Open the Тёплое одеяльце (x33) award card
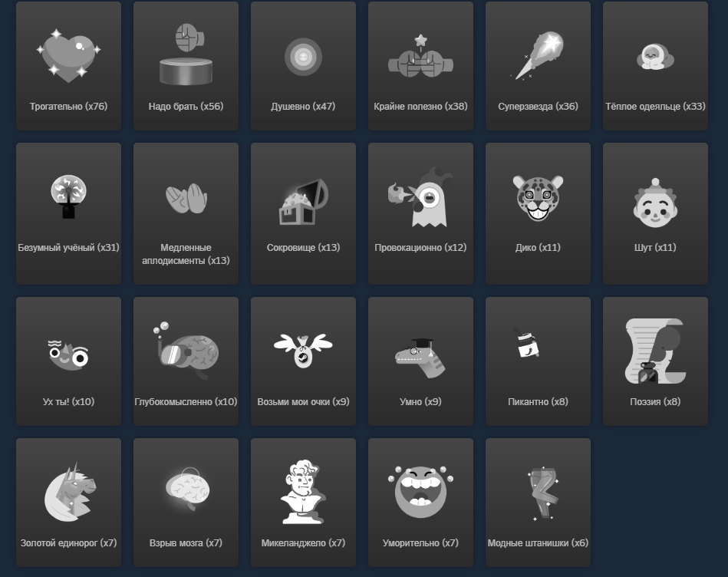 655,66
